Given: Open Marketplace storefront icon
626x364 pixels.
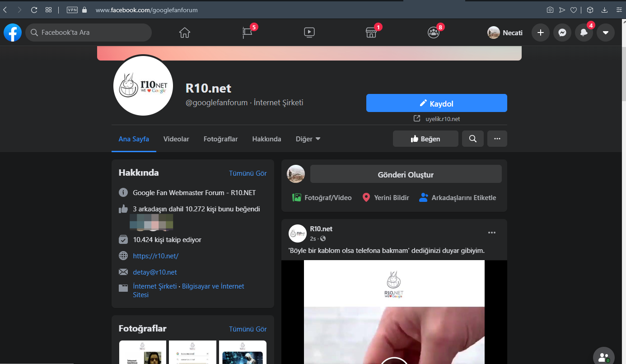Looking at the screenshot, I should pyautogui.click(x=371, y=33).
